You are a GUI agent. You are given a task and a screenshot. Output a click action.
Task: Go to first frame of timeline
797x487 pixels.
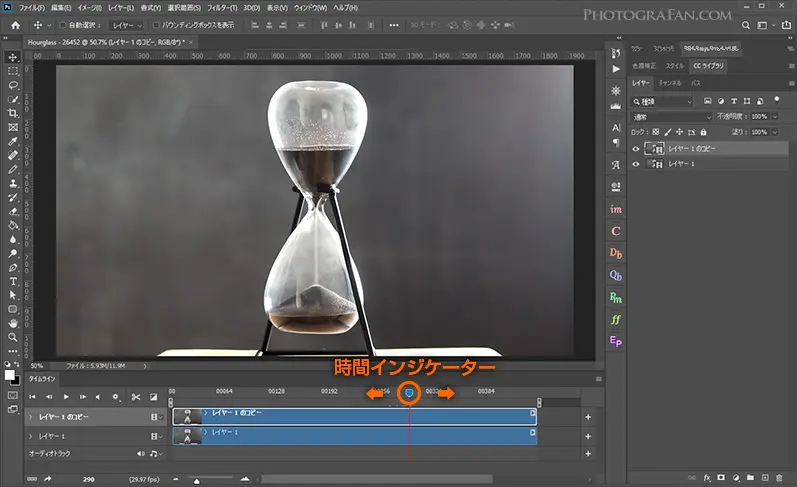32,397
